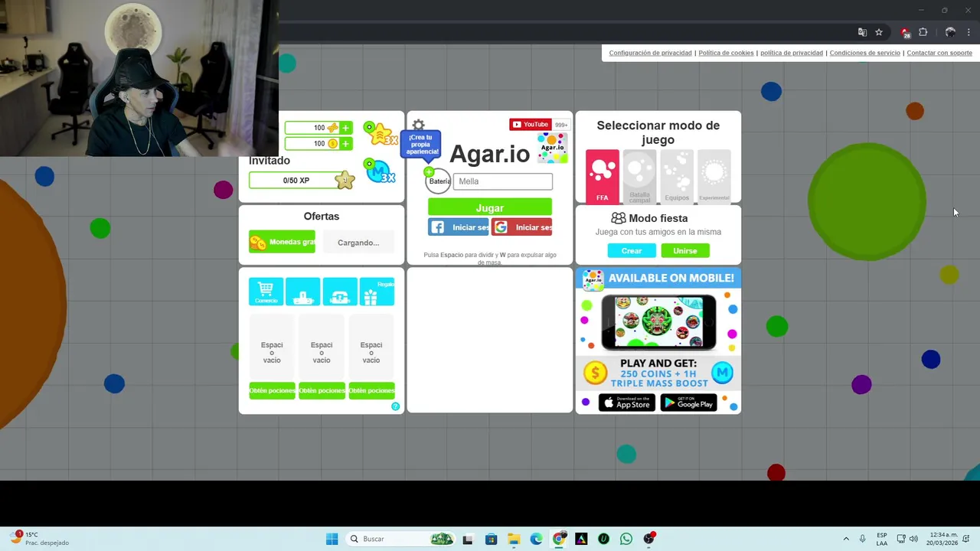Sign in with the Google button
Image resolution: width=980 pixels, height=551 pixels.
[521, 227]
